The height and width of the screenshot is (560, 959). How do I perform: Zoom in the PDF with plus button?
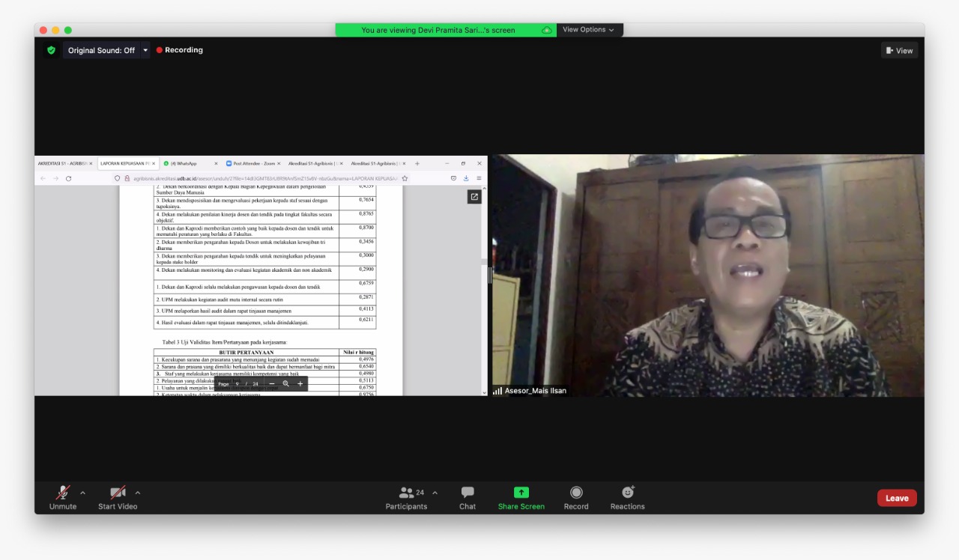pos(300,384)
